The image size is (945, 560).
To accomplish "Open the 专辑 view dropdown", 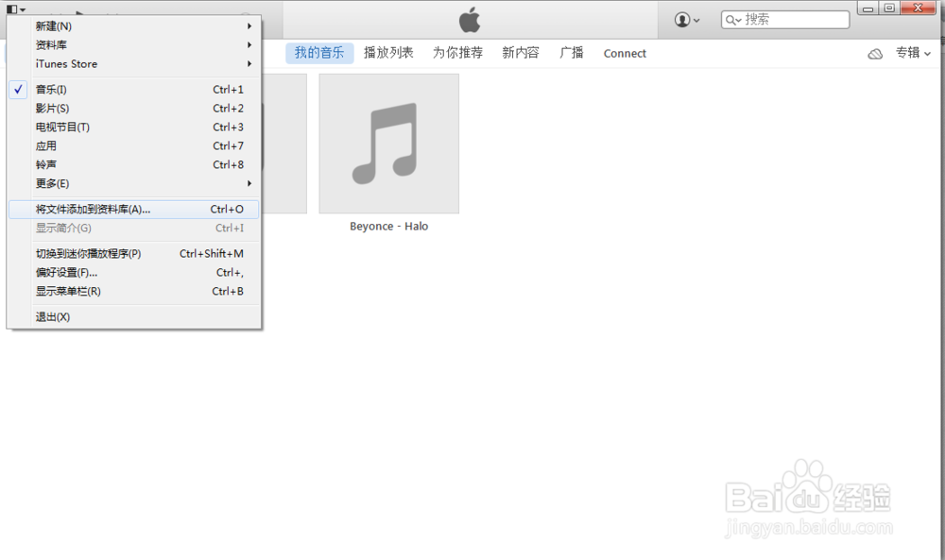I will [913, 53].
